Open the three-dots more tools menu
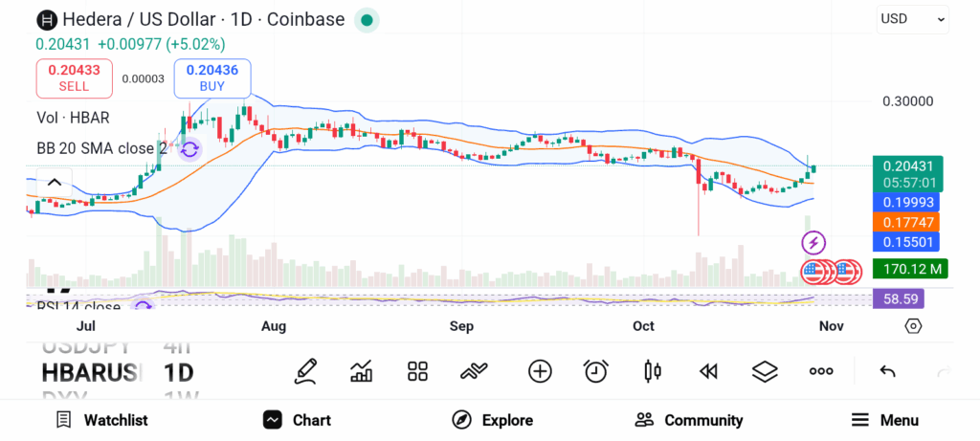 pyautogui.click(x=821, y=371)
